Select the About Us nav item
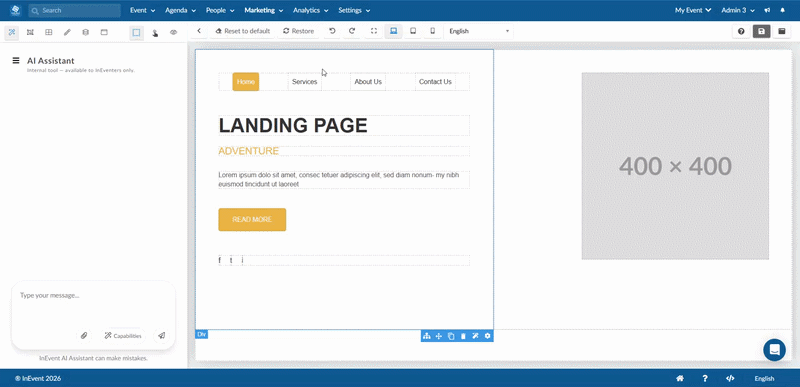Viewport: 800px width, 387px height. [x=368, y=82]
